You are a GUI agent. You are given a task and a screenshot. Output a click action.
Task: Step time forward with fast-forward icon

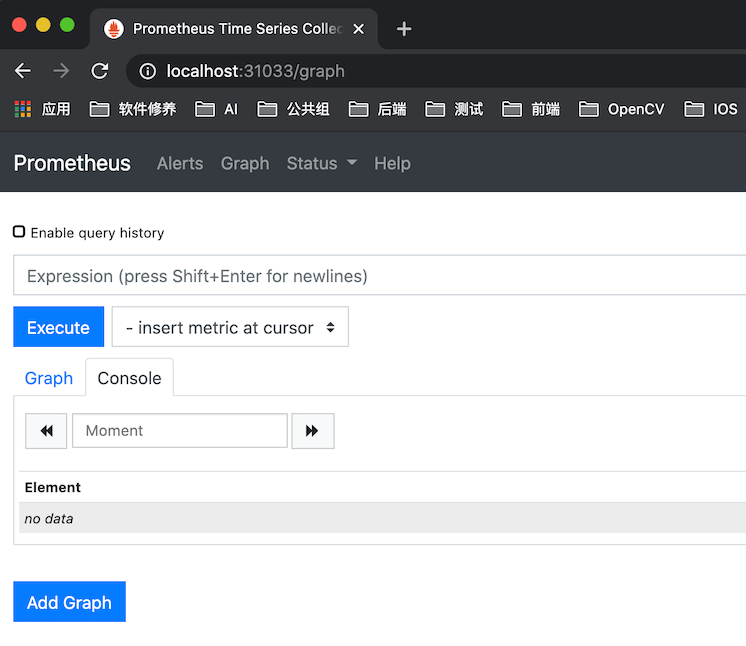313,431
